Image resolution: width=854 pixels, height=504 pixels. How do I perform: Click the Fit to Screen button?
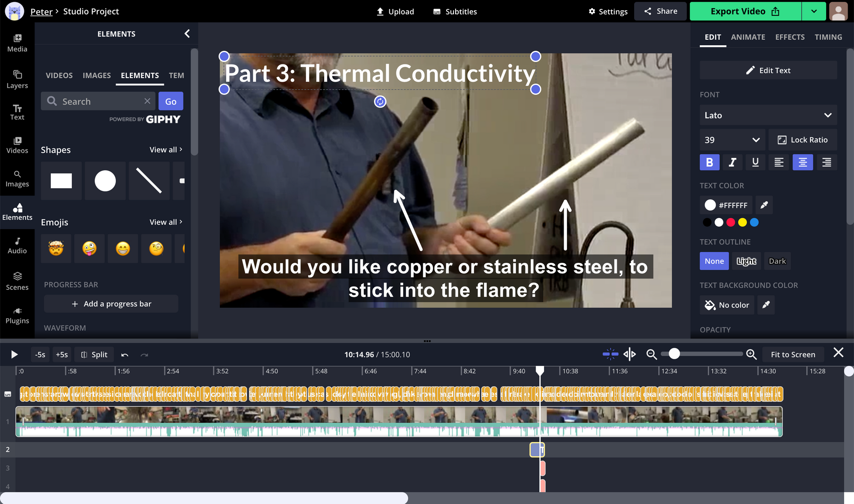[793, 354]
